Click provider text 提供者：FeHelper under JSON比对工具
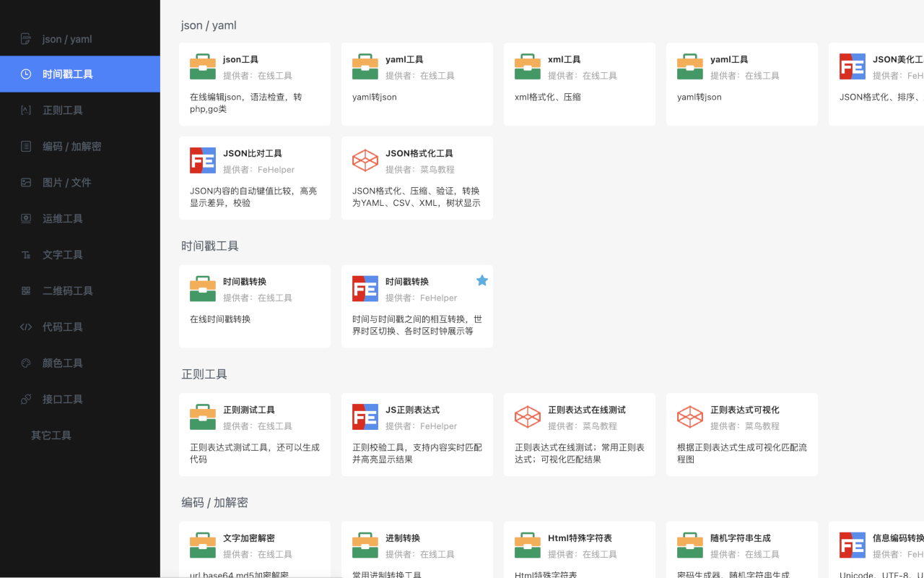Image resolution: width=924 pixels, height=578 pixels. click(x=259, y=169)
